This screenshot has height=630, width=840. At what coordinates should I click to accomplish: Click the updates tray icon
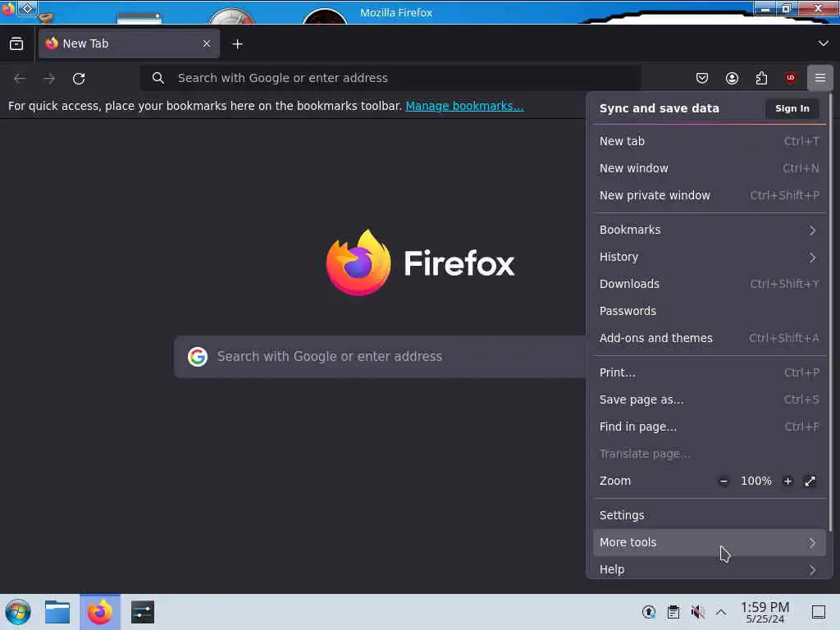(x=649, y=612)
